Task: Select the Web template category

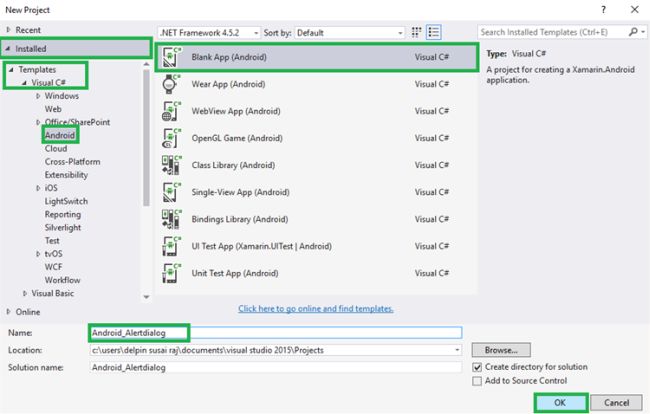Action: click(x=53, y=109)
